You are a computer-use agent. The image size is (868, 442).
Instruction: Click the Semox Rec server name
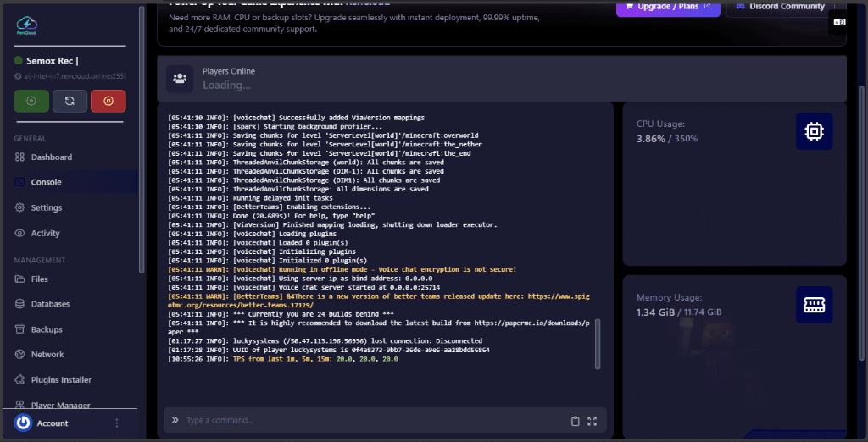coord(50,61)
